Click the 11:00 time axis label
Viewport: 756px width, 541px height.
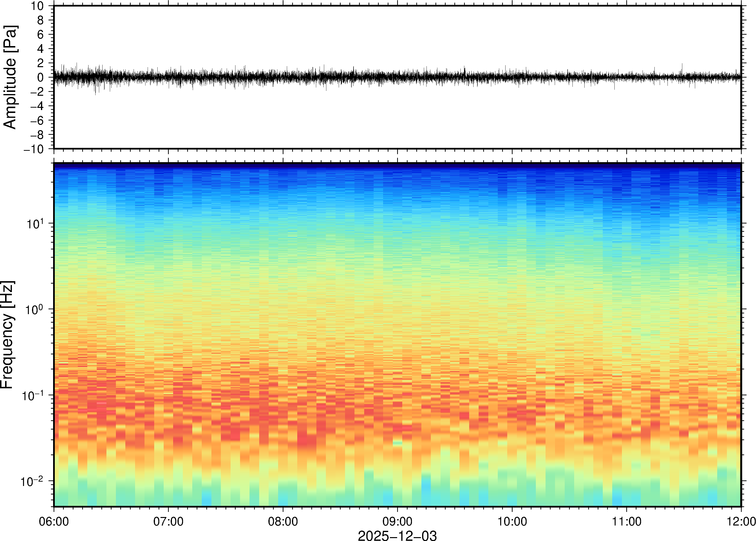pyautogui.click(x=626, y=521)
